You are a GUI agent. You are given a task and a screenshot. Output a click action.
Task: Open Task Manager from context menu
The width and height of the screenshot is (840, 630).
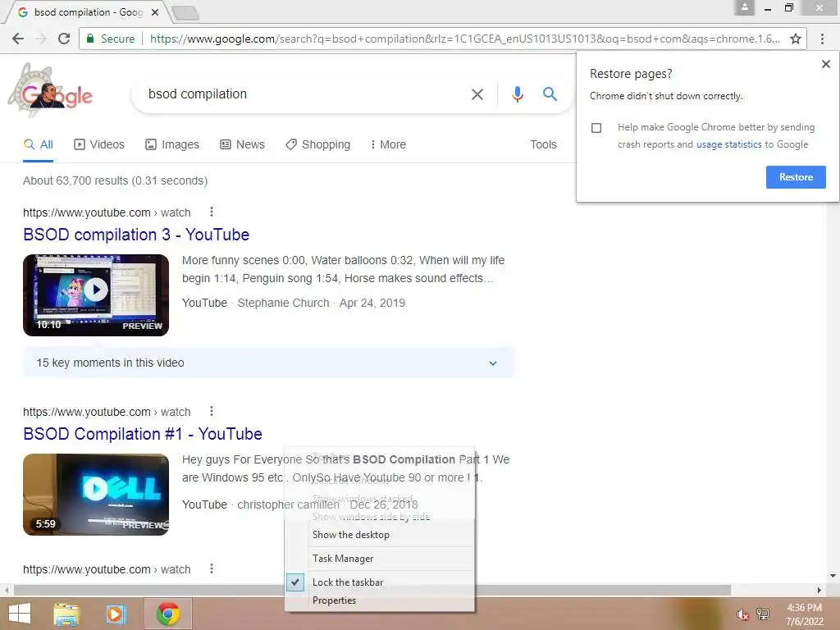379,559
